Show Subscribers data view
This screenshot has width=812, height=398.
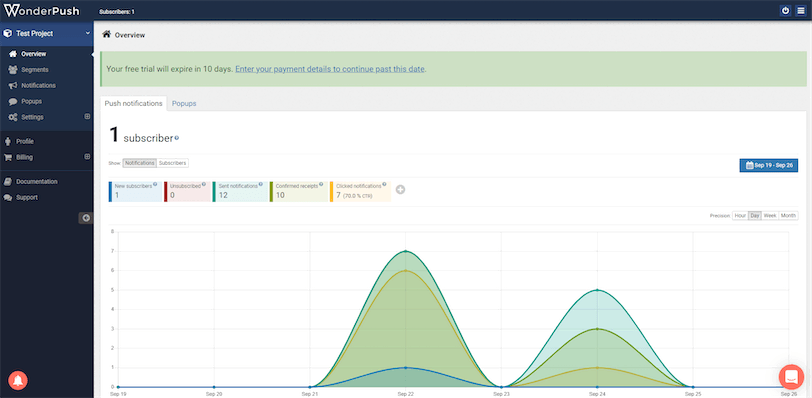[x=172, y=163]
